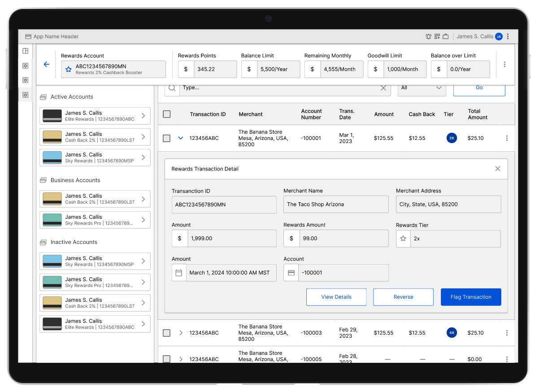
Task: Click the calendar icon beside March 1, 2024
Action: tap(179, 273)
